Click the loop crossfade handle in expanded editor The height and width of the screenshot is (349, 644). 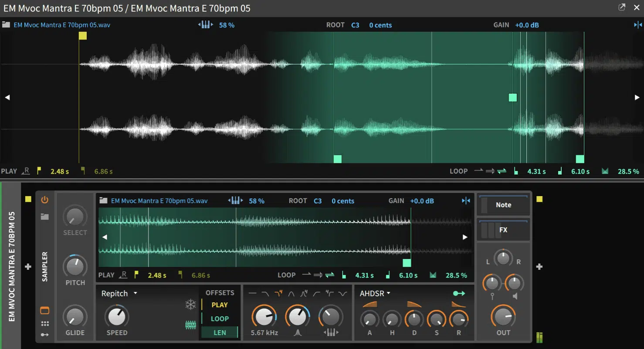tap(513, 97)
